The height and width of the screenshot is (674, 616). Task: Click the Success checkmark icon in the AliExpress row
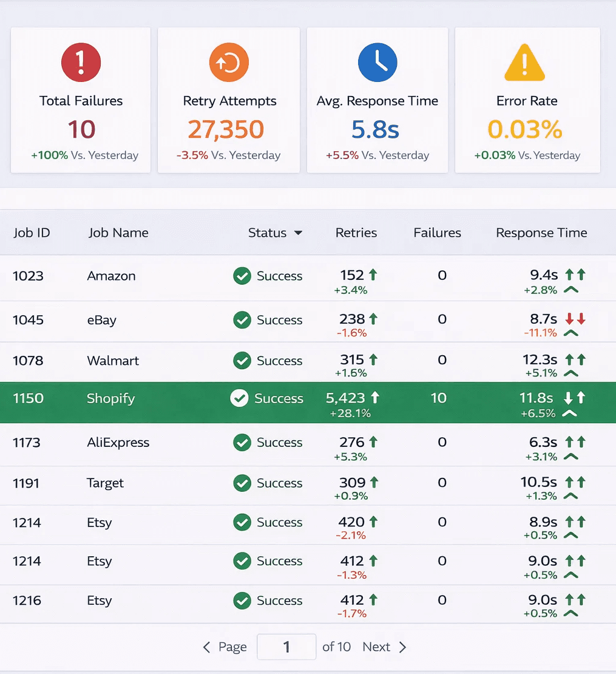click(x=242, y=442)
